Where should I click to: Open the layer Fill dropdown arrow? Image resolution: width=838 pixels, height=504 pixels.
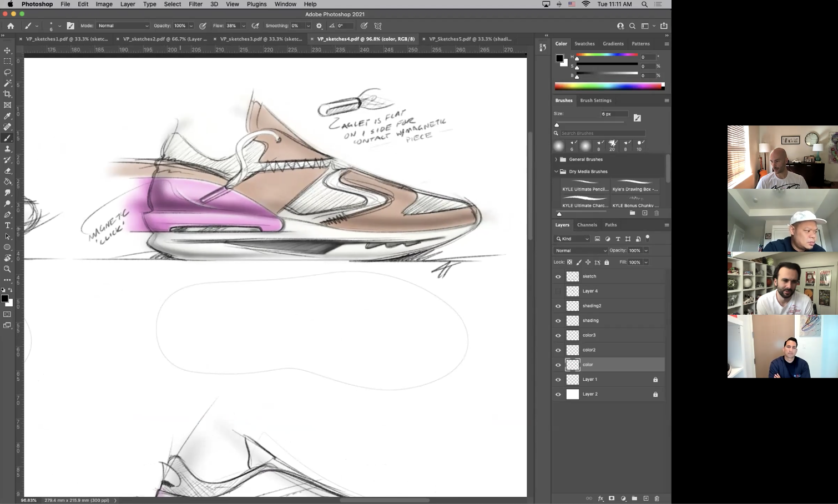tap(646, 262)
